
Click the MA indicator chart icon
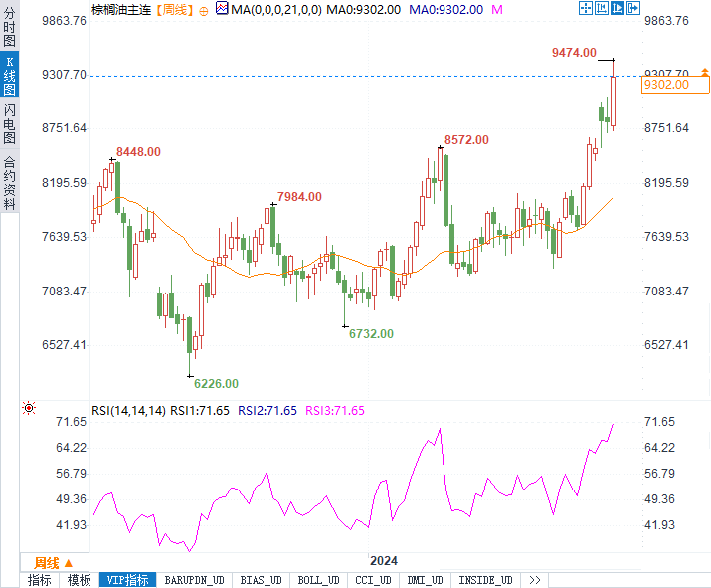pyautogui.click(x=221, y=10)
